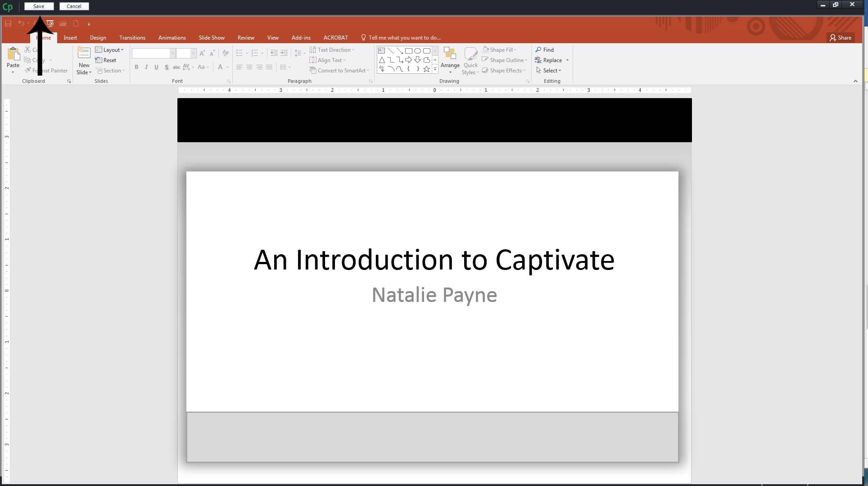Click Clear All Formatting icon
868x486 pixels.
(226, 54)
